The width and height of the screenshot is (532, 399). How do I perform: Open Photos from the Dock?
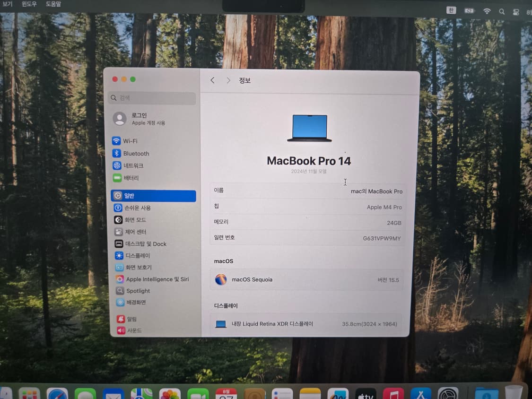[170, 394]
